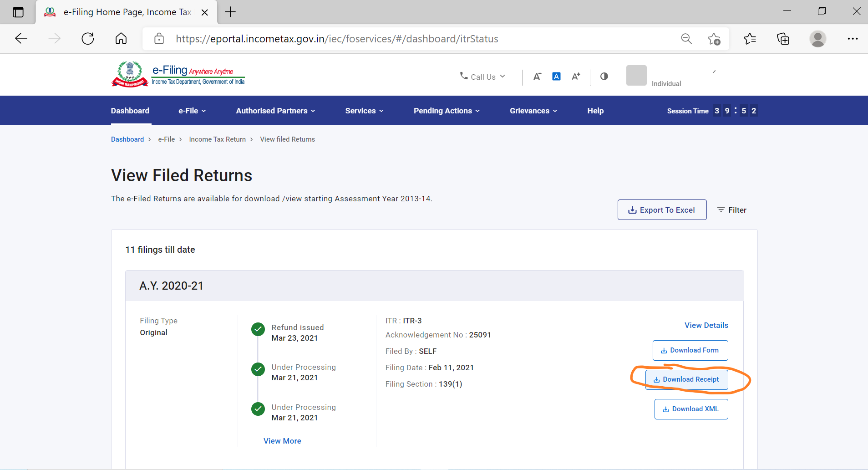Reload the page with refresh icon
Viewport: 868px width, 470px height.
[x=88, y=39]
